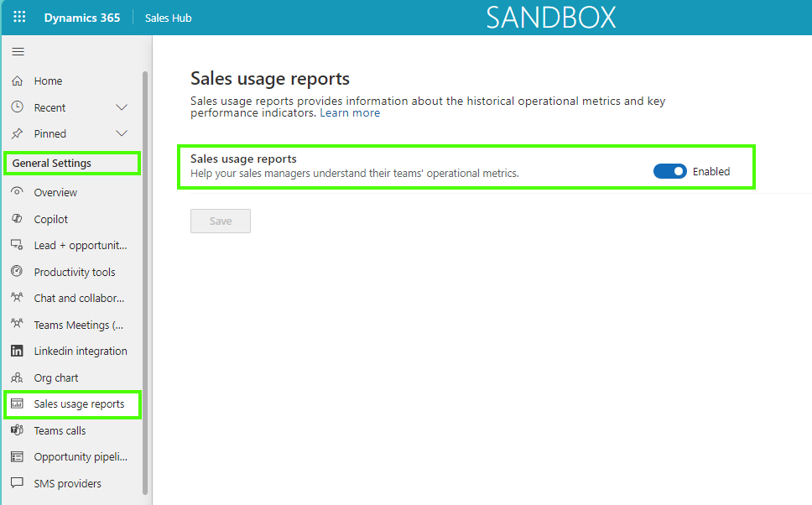Click the Productivity tools gauge icon
This screenshot has height=505, width=812.
17,272
